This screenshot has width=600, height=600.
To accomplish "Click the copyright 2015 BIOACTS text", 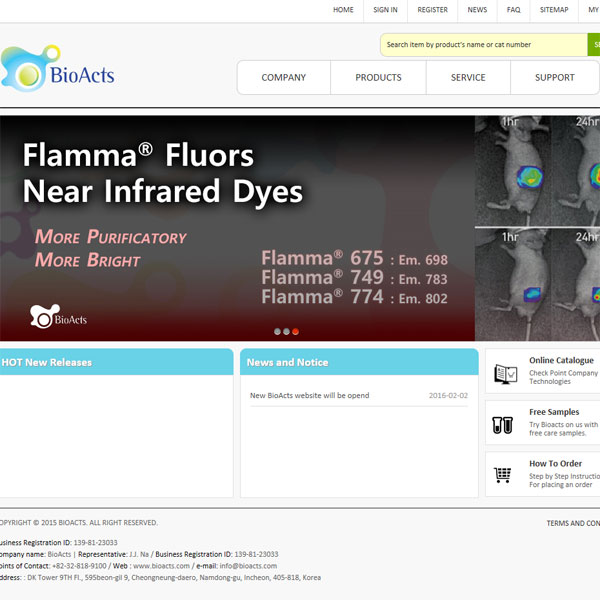I will [79, 523].
